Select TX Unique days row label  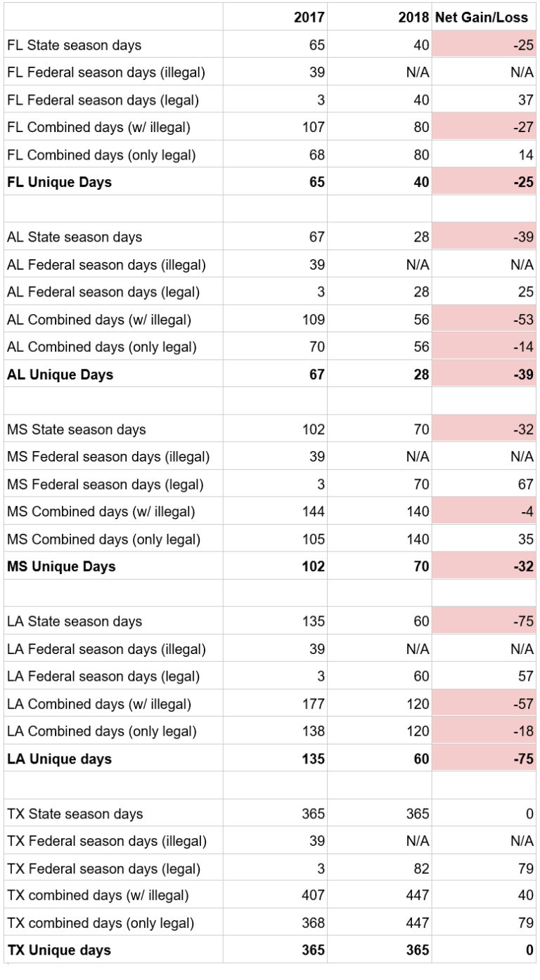coord(59,950)
